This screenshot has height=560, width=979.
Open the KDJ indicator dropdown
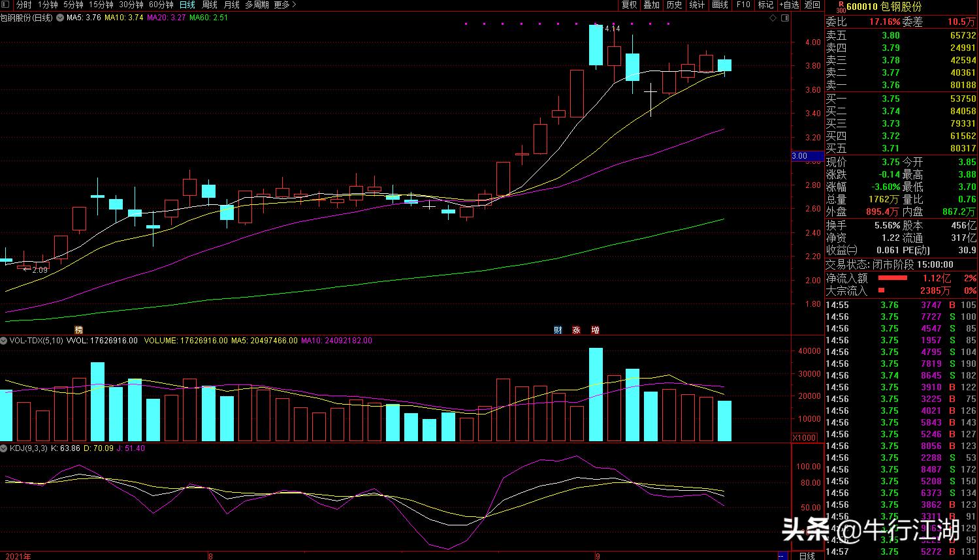pos(4,448)
